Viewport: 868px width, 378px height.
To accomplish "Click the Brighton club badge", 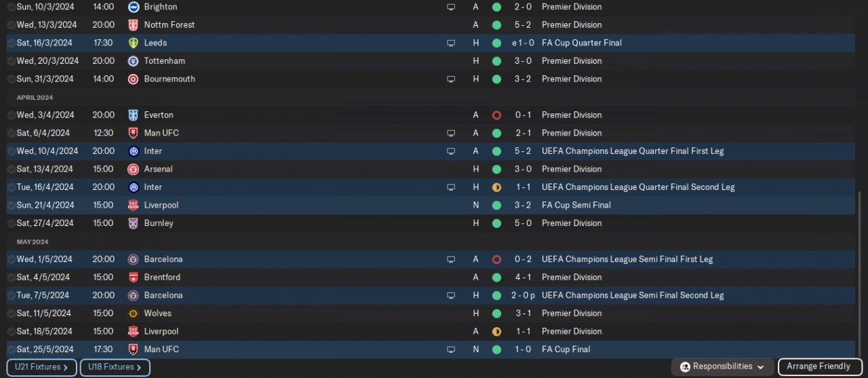I will pos(134,7).
